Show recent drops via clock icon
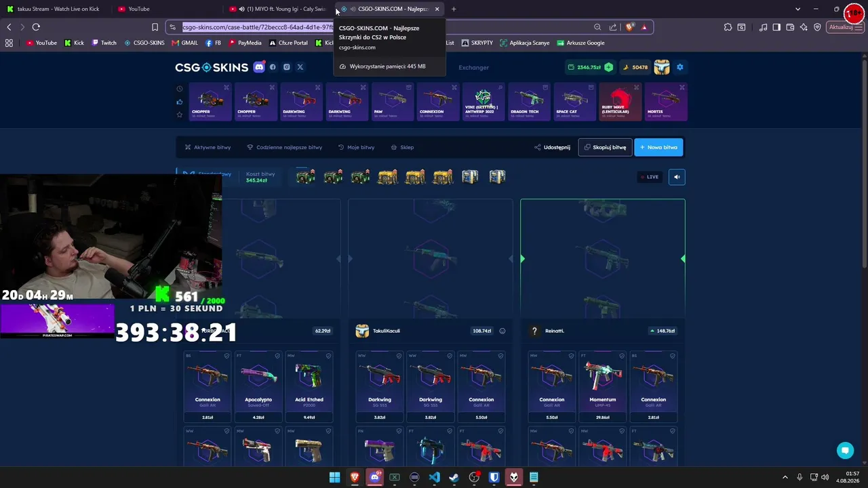The height and width of the screenshot is (488, 868). 180,89
